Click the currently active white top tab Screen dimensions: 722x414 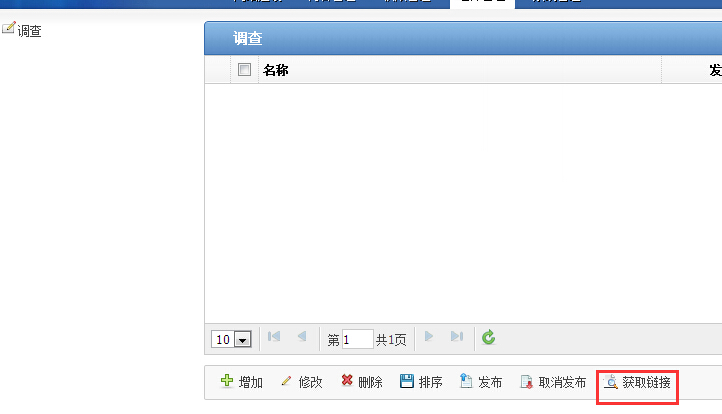(x=482, y=3)
